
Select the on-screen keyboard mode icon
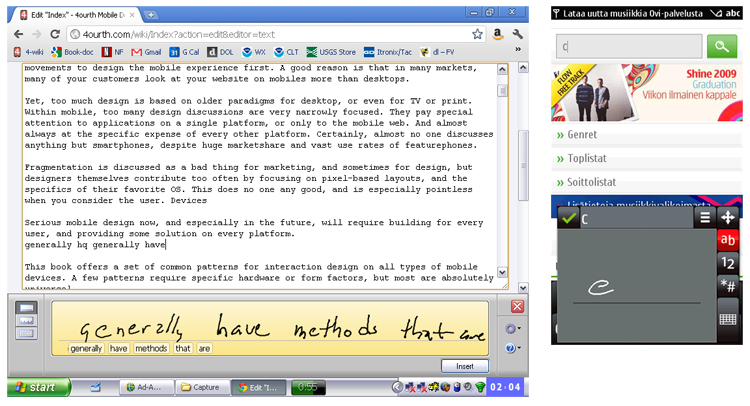(x=26, y=333)
